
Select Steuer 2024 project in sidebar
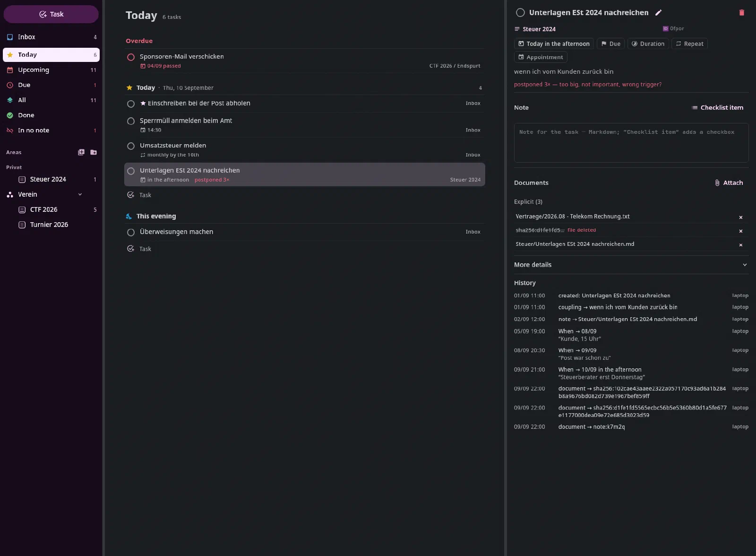pos(57,179)
